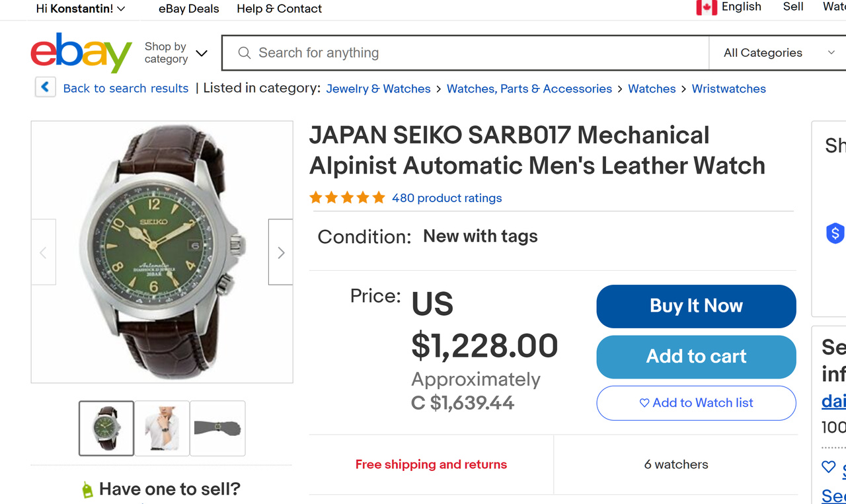Open the Shop by category dropdown

pos(176,53)
